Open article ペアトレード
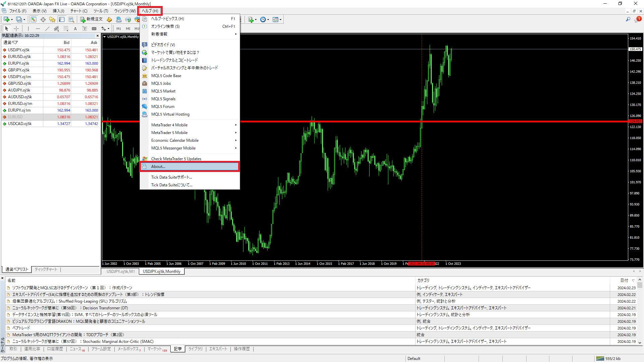The image size is (644, 362). click(x=21, y=328)
